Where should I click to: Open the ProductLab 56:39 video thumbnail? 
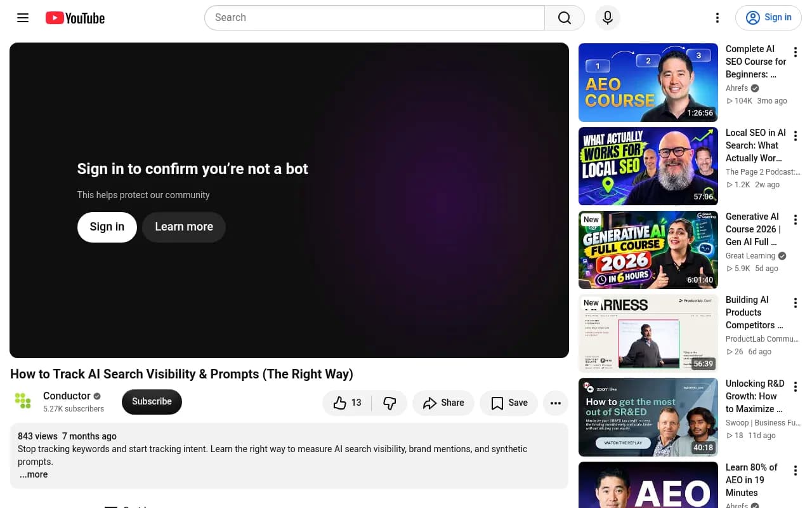pos(648,333)
